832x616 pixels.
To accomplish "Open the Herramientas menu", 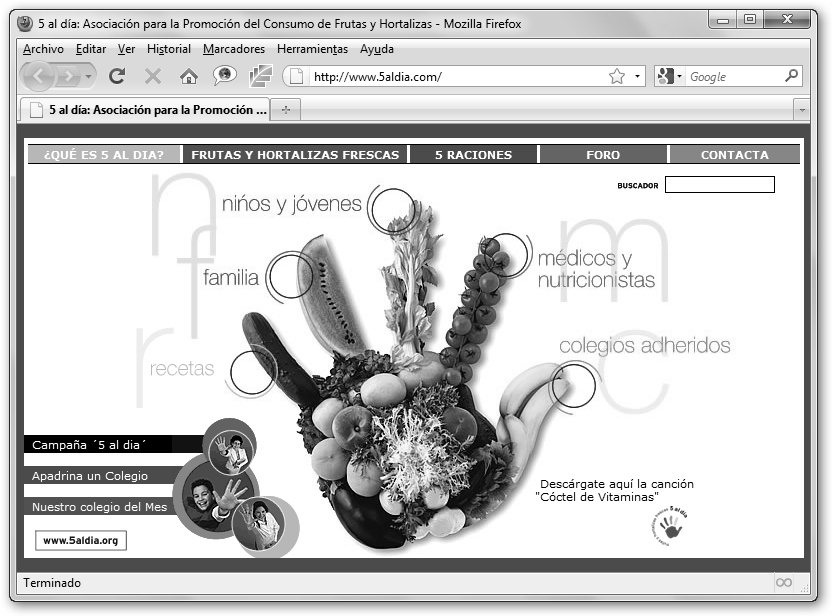I will click(312, 48).
